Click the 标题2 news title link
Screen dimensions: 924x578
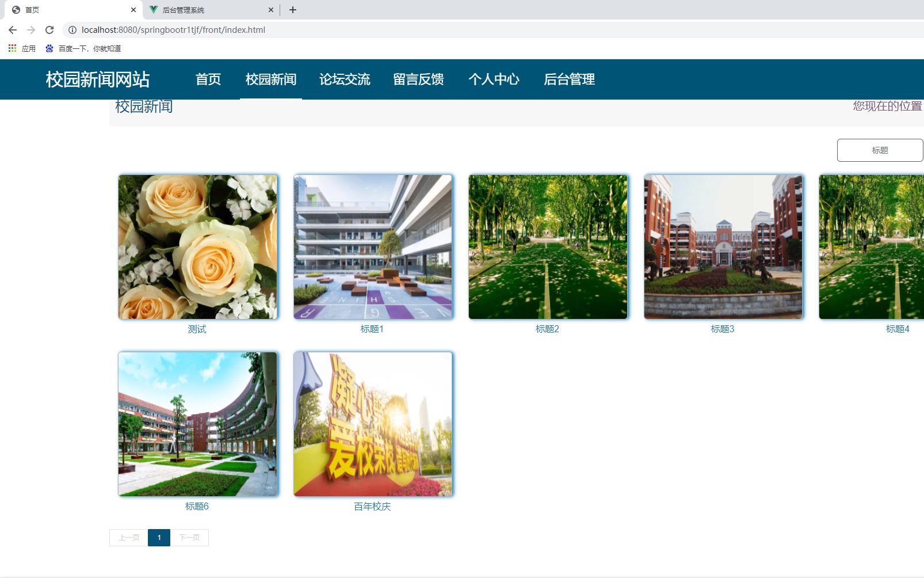pos(547,329)
